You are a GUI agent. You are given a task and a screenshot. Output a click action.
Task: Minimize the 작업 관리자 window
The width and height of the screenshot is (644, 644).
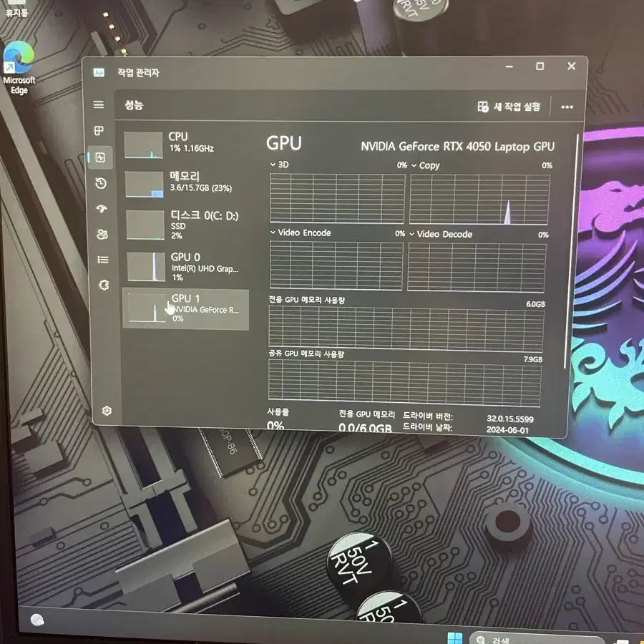click(x=509, y=67)
